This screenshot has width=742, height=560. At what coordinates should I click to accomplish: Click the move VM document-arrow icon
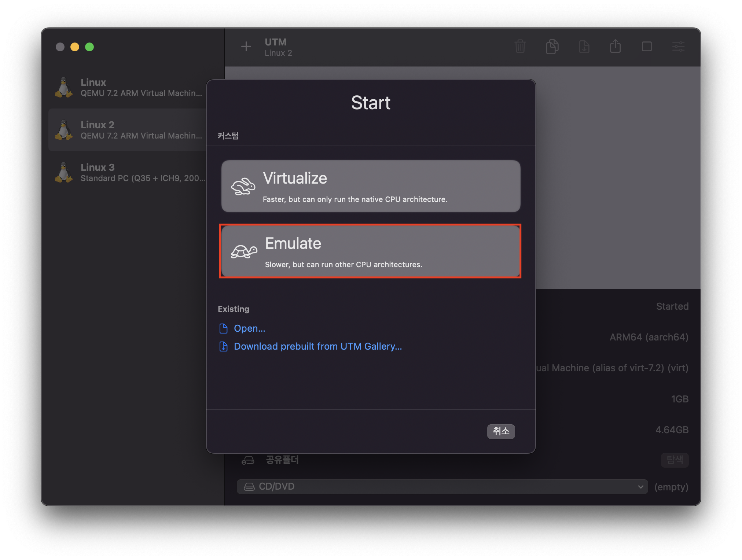pyautogui.click(x=584, y=47)
